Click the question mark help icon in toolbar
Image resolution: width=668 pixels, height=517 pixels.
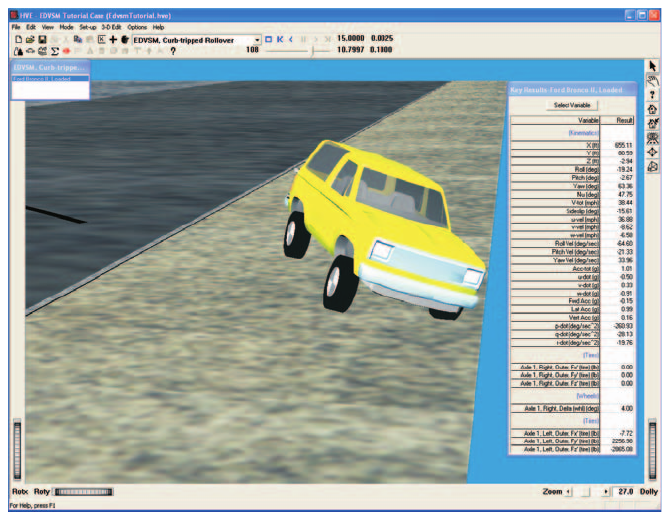173,51
